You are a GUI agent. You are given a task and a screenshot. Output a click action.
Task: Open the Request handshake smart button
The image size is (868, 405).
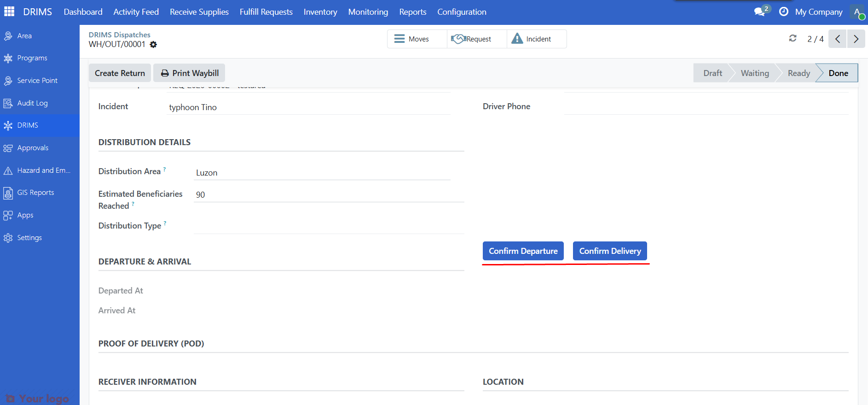477,39
